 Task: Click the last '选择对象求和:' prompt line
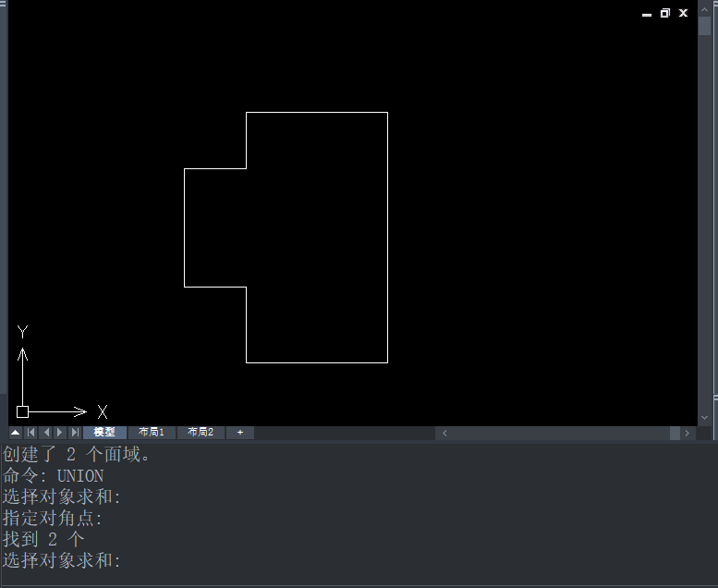click(x=61, y=560)
